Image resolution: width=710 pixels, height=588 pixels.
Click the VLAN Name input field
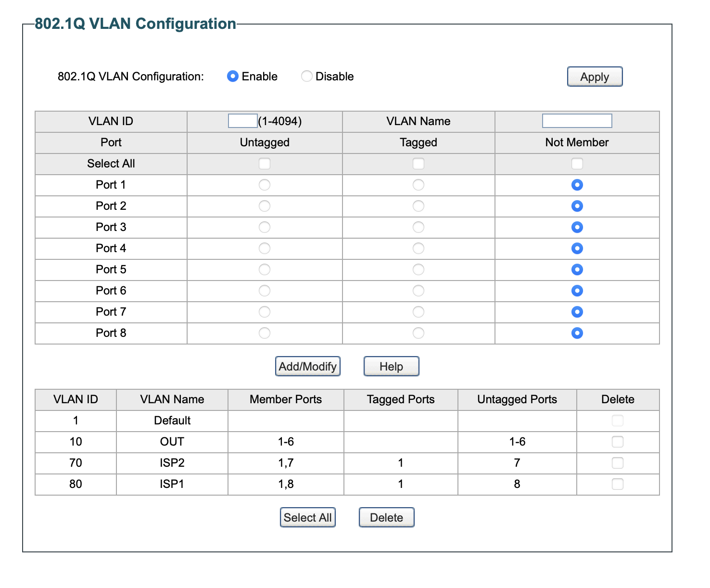576,121
